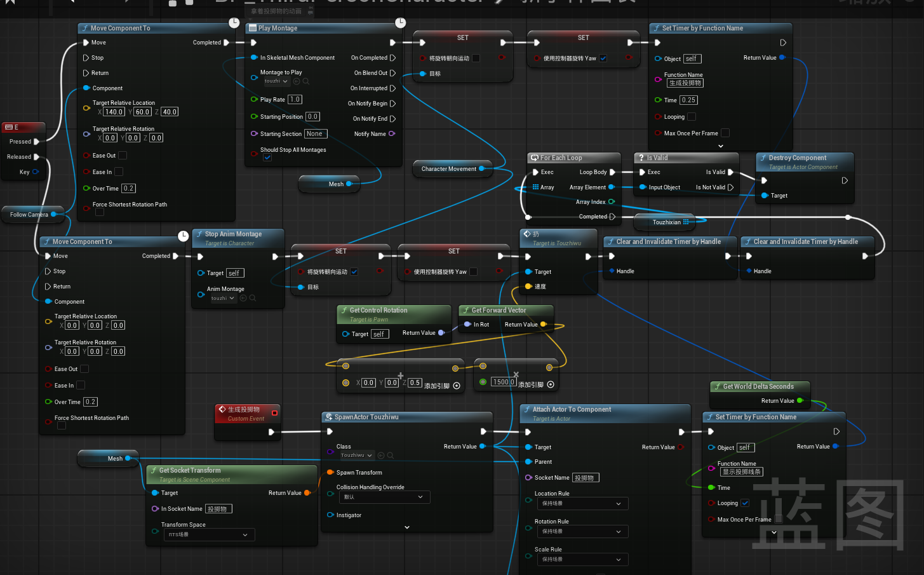The image size is (924, 575).
Task: Open the Collision Handling Override dropdown
Action: [x=384, y=497]
